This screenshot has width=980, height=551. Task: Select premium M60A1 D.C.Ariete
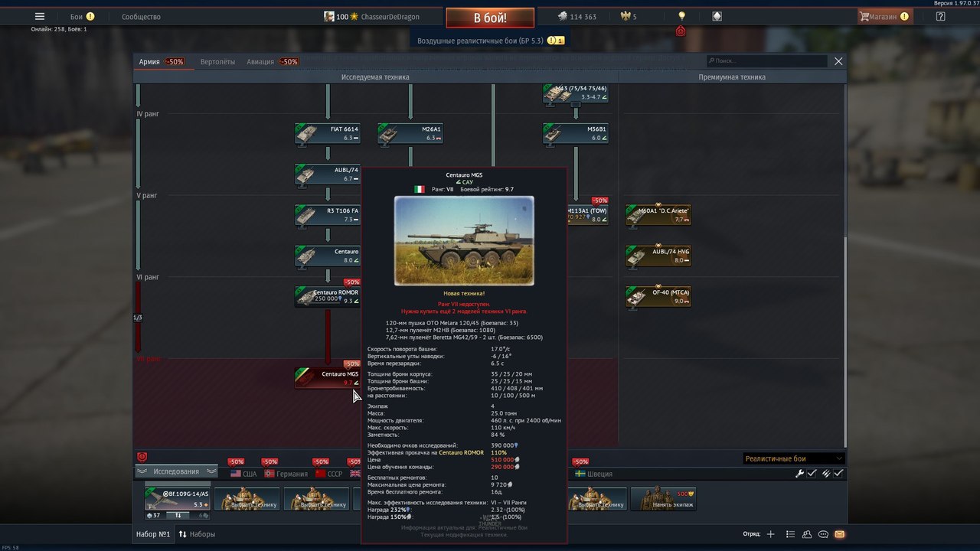[658, 215]
